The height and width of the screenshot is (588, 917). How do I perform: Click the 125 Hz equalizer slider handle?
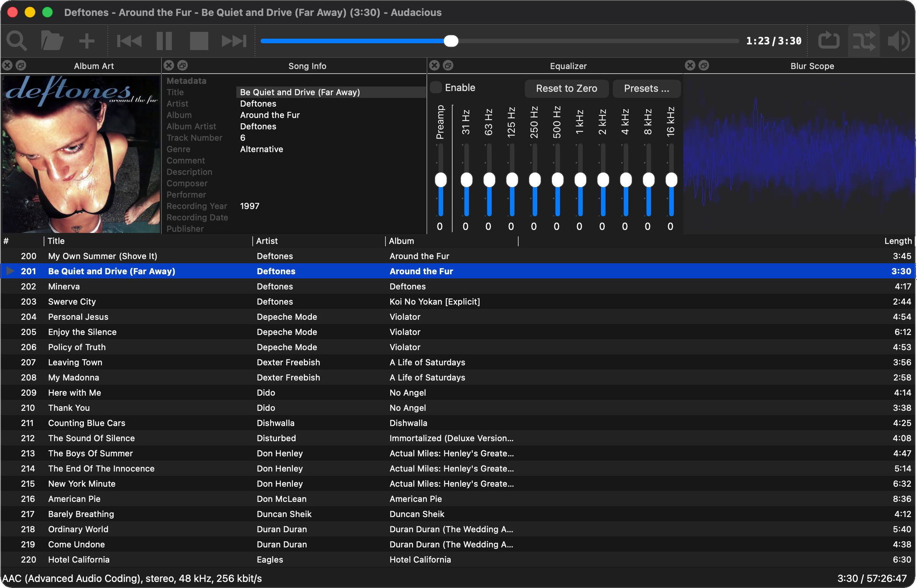[512, 180]
